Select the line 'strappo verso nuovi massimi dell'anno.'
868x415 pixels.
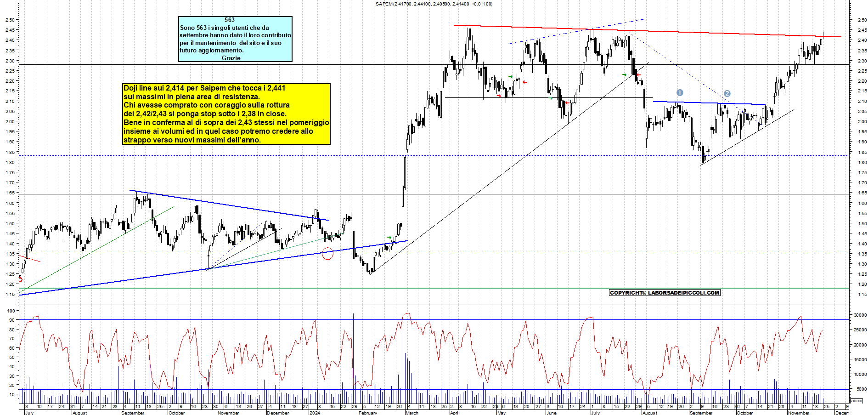tap(192, 140)
